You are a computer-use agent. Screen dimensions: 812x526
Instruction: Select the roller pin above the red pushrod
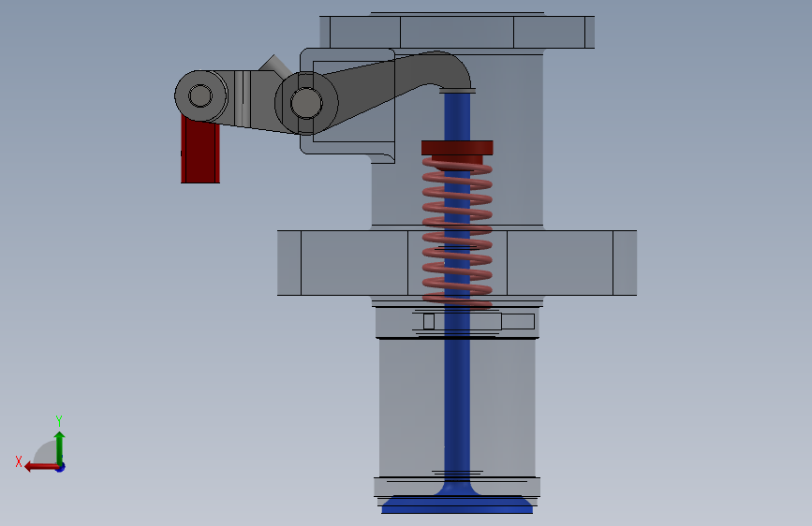(199, 96)
